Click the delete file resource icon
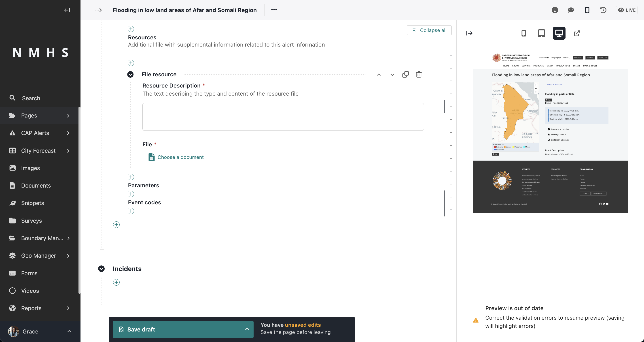The width and height of the screenshot is (644, 342). [419, 75]
